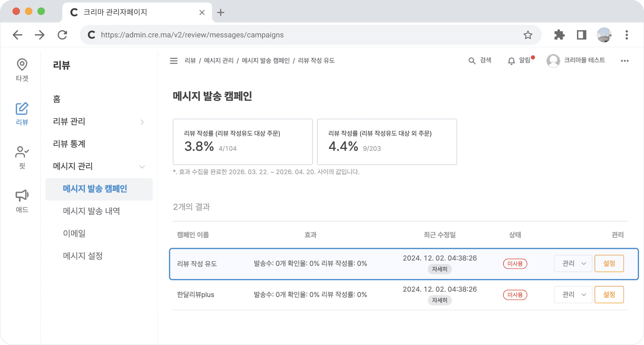This screenshot has width=644, height=345.
Task: Select the 리뷰 edit icon in sidebar
Action: click(22, 109)
